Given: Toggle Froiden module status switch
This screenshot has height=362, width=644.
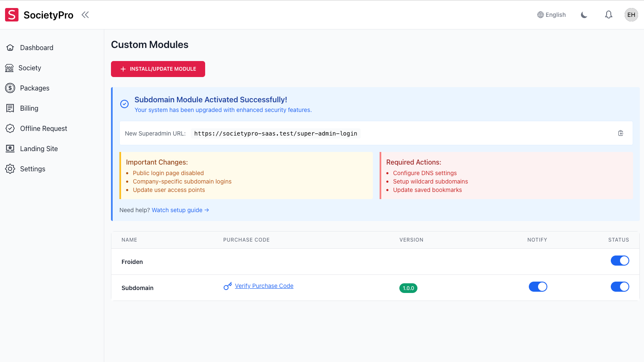Looking at the screenshot, I should (620, 261).
